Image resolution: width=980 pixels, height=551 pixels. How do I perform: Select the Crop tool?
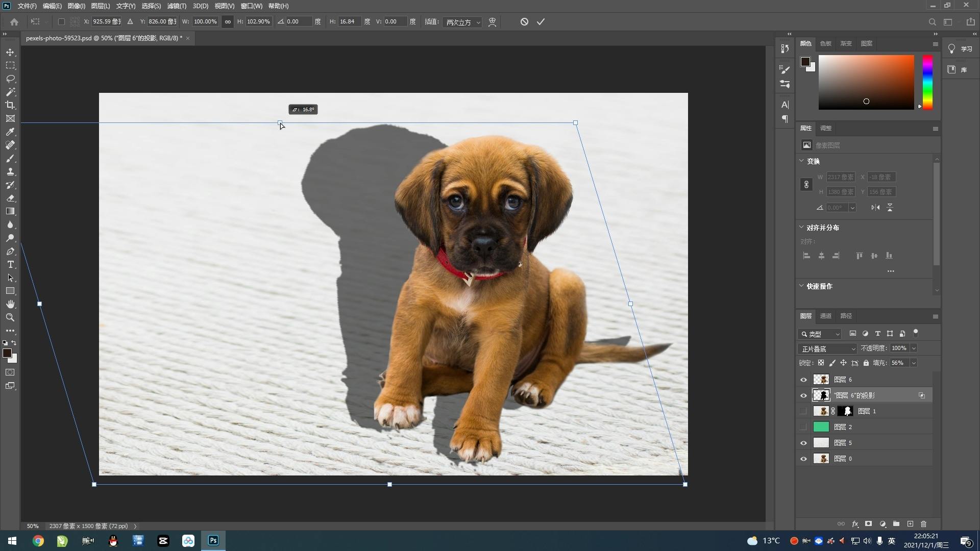tap(10, 105)
